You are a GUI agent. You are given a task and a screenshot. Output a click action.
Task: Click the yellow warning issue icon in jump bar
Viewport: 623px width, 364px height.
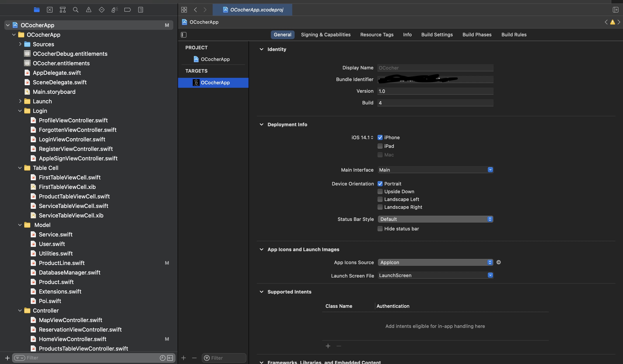[612, 22]
